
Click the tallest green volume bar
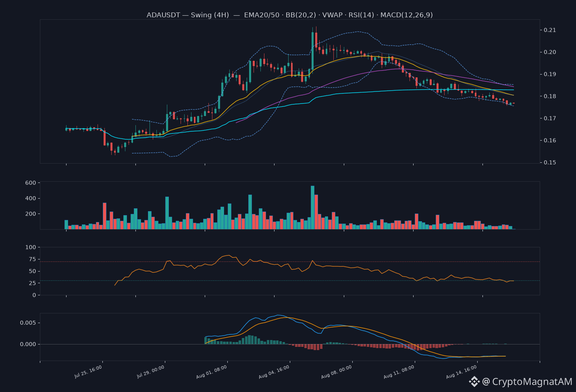(x=312, y=207)
